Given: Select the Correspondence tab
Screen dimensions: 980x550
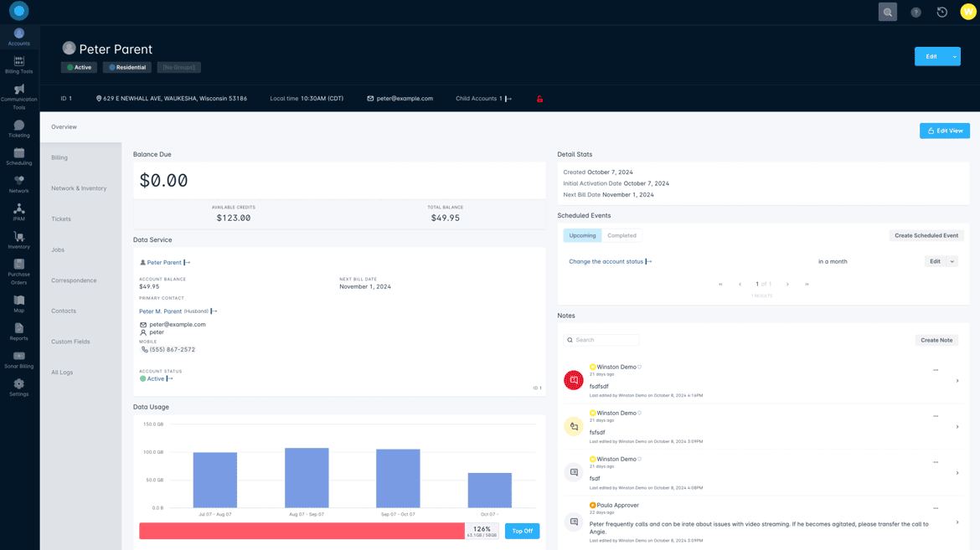Looking at the screenshot, I should coord(74,280).
